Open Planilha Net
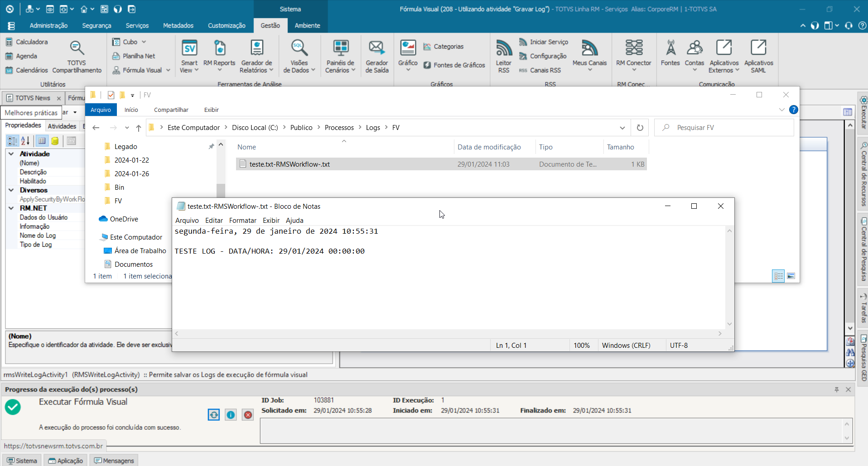The width and height of the screenshot is (868, 466). (134, 56)
